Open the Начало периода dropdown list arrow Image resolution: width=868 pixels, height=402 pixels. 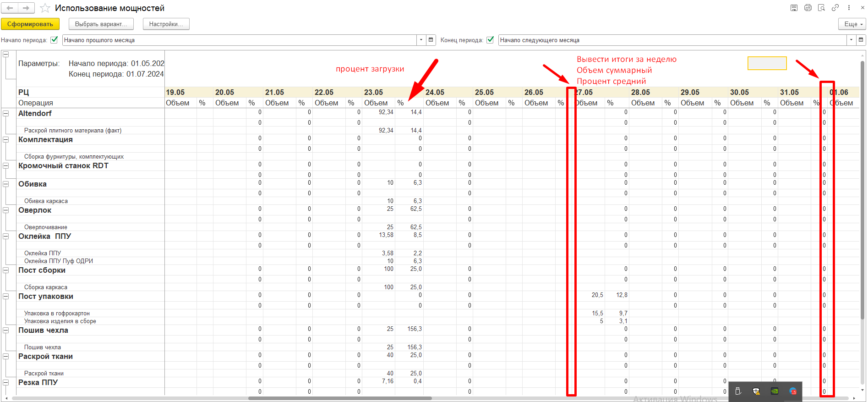click(x=421, y=40)
